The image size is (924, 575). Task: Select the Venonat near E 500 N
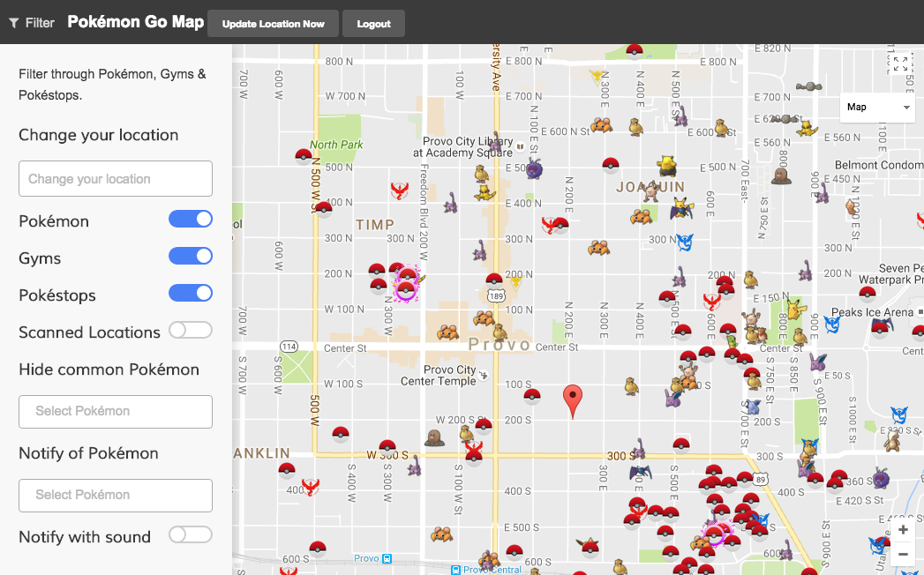click(534, 168)
